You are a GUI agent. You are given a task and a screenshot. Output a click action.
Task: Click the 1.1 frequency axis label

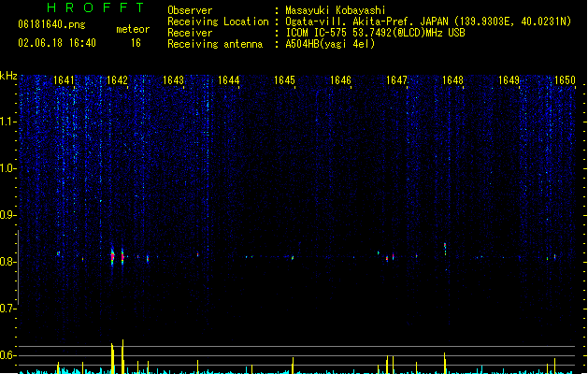pos(7,122)
